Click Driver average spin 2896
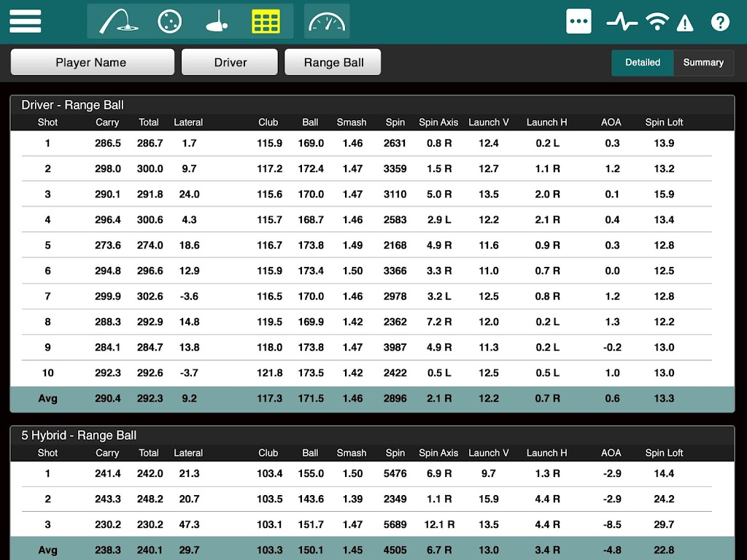Image resolution: width=747 pixels, height=560 pixels. pyautogui.click(x=395, y=399)
